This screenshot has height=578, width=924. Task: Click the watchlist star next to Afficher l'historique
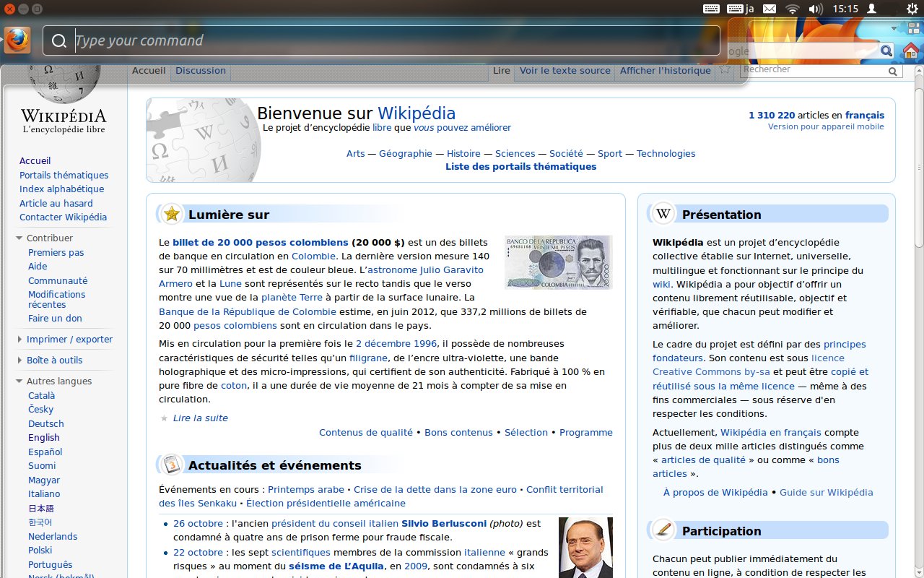coord(725,69)
